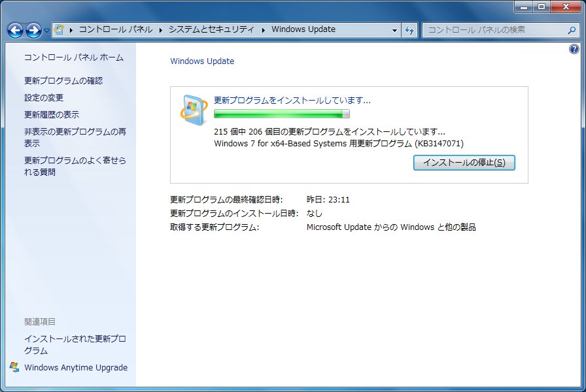The height and width of the screenshot is (392, 586).
Task: Click the Windows Anytime Upgrade flag icon
Action: (x=14, y=367)
